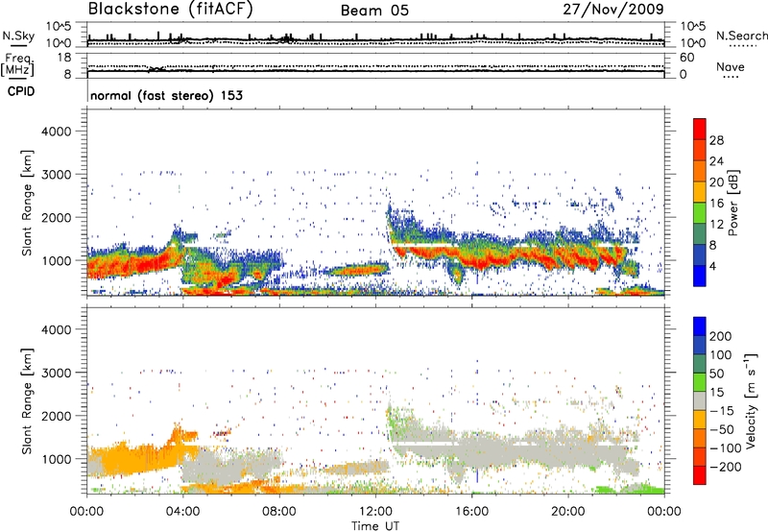Screen dimensions: 768x532
Task: Click the -200 value on Velocity colorbar
Action: coord(726,467)
